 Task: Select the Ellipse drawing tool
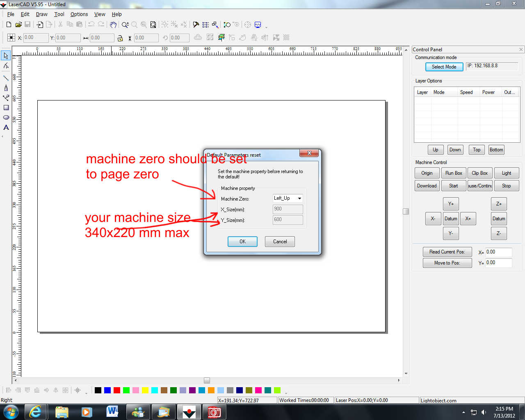[x=6, y=117]
